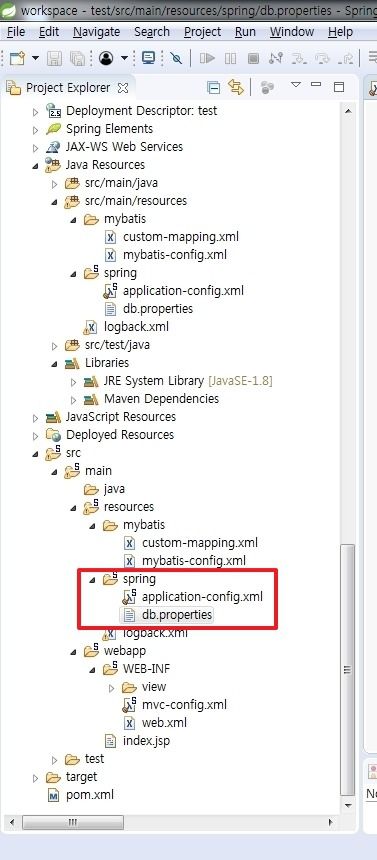Image resolution: width=377 pixels, height=860 pixels.
Task: Expand the Spring Elements node
Action: pyautogui.click(x=36, y=129)
